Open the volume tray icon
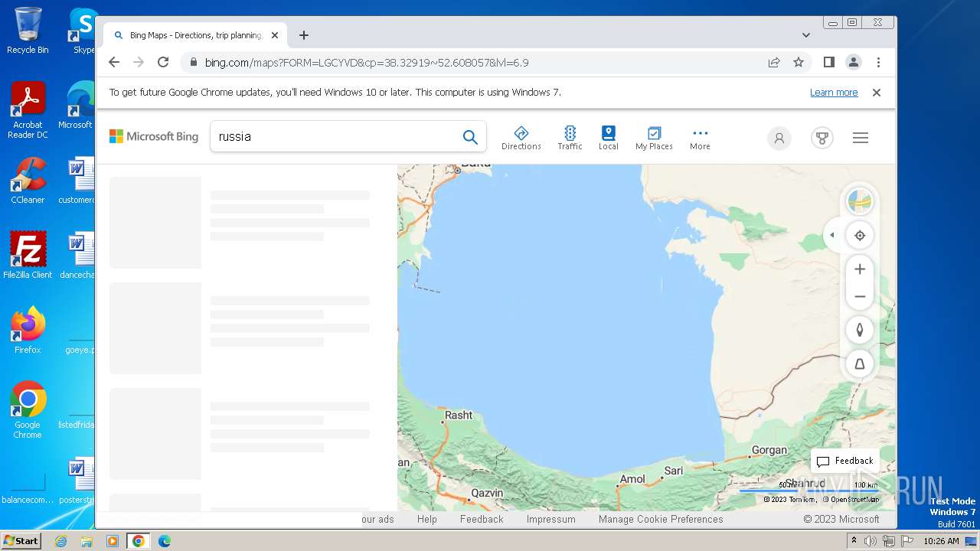980x551 pixels. pyautogui.click(x=871, y=541)
